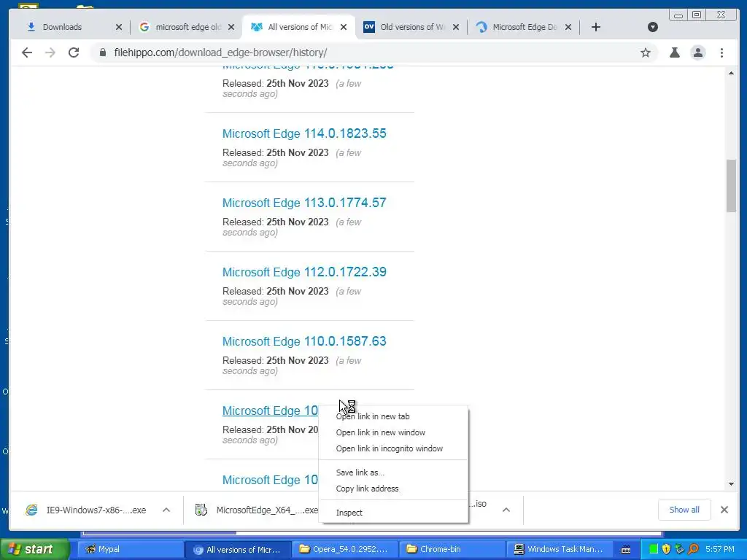Open Microsoft Edge 114.0.1823.55 link
This screenshot has height=560, width=747.
point(304,133)
